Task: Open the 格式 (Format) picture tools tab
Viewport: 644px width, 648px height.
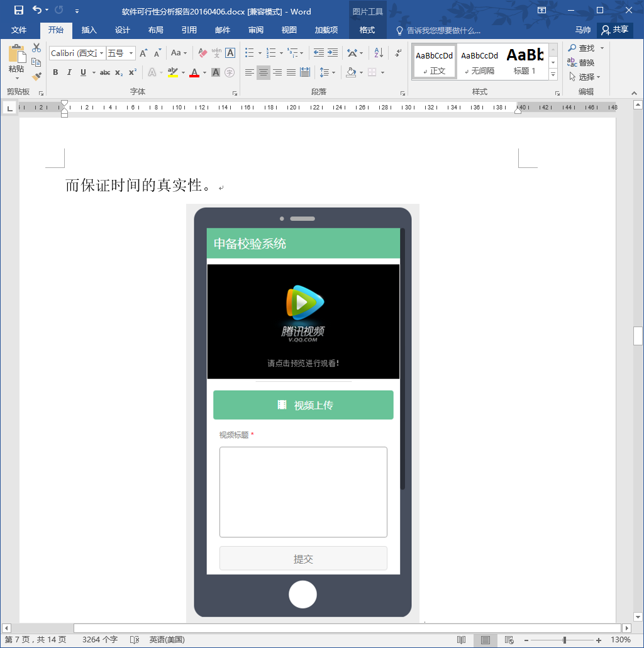Action: (x=367, y=30)
